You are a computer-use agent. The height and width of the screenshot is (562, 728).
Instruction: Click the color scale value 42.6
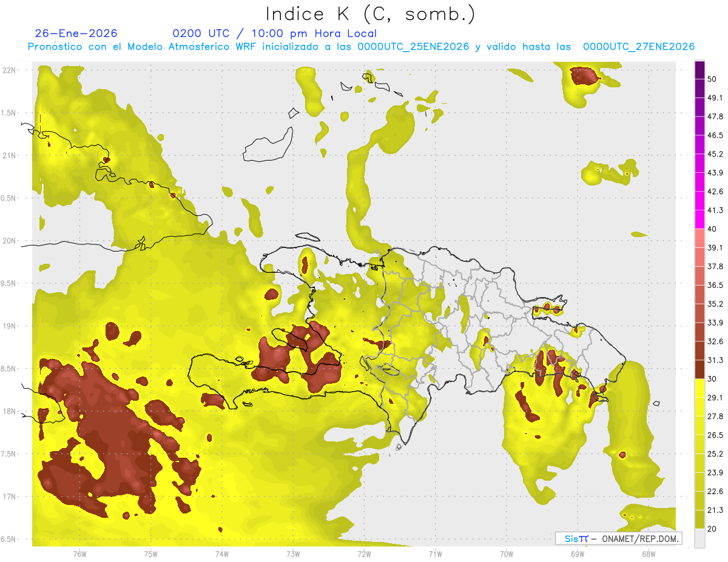716,192
